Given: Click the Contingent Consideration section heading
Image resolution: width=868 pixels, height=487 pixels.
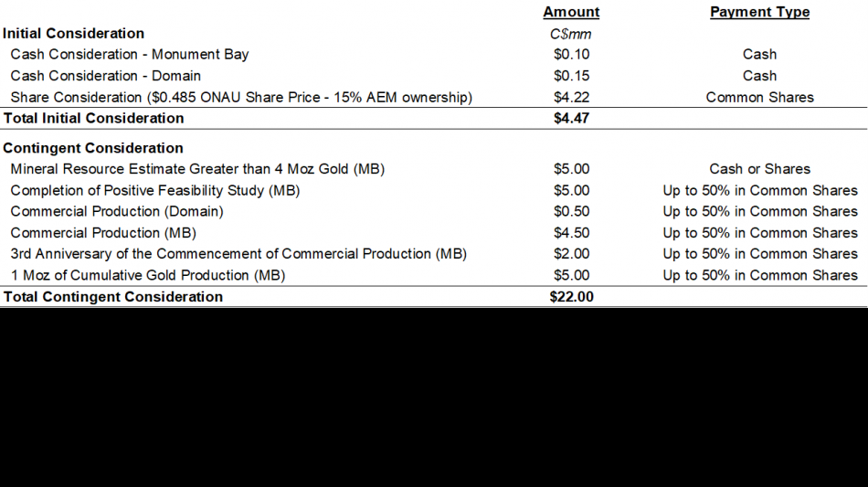Looking at the screenshot, I should coord(93,148).
